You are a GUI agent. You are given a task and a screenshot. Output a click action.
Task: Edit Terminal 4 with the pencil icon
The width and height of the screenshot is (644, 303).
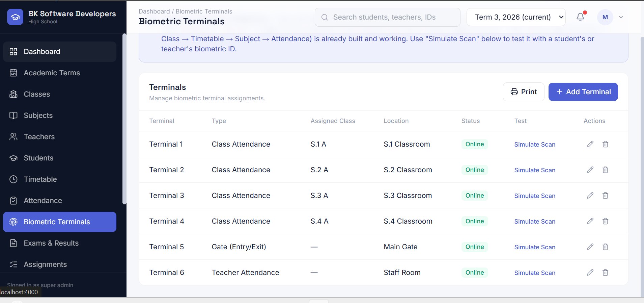590,221
